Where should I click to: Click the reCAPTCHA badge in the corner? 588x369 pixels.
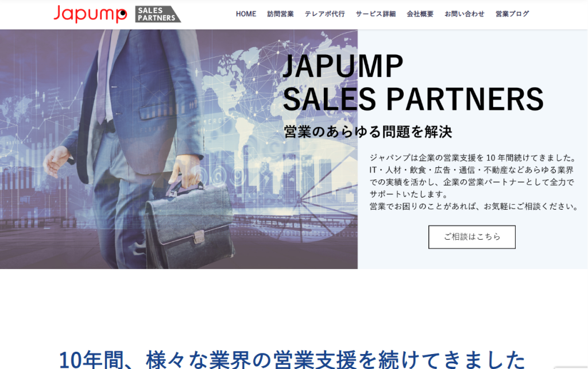tap(571, 368)
